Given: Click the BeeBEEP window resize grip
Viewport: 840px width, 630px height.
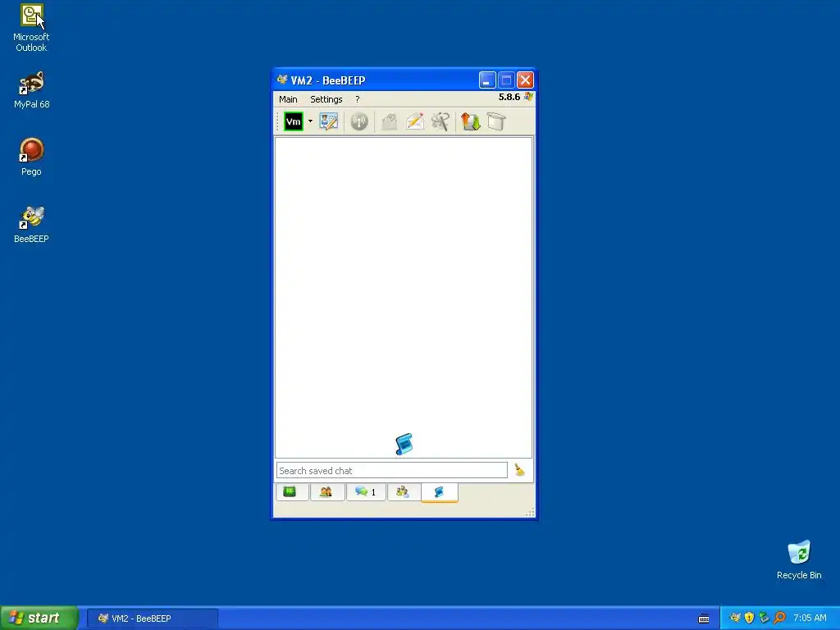Looking at the screenshot, I should click(x=530, y=513).
